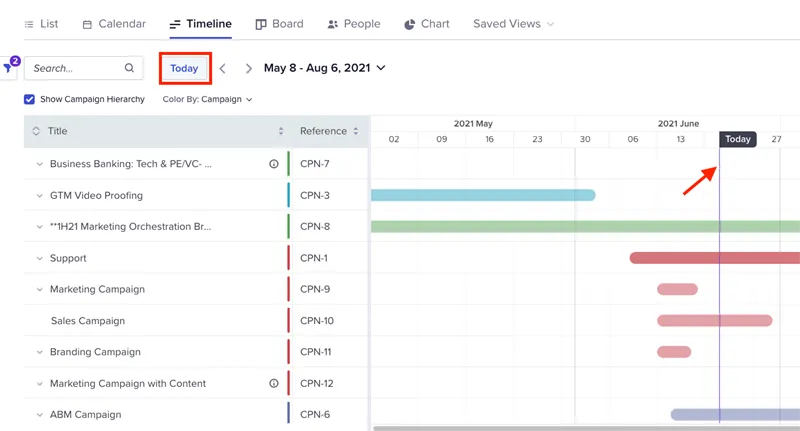Select the Marketing Campaign pink bar

coord(677,290)
